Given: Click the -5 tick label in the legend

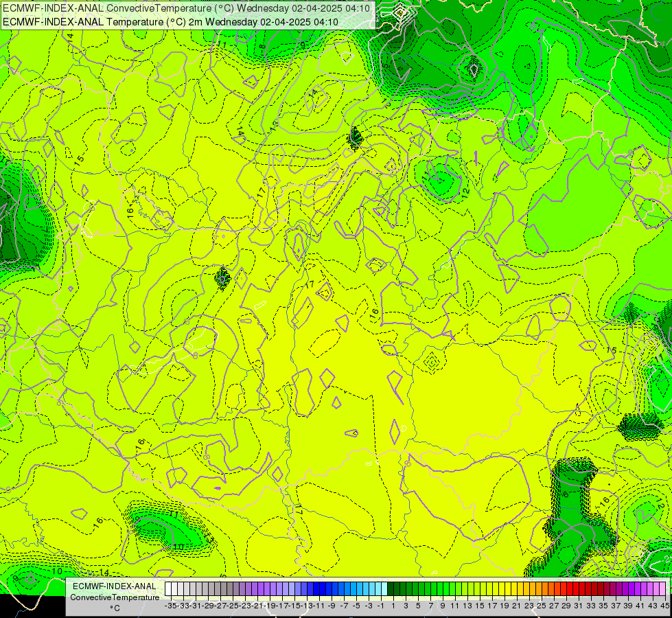Looking at the screenshot, I should point(356,606).
